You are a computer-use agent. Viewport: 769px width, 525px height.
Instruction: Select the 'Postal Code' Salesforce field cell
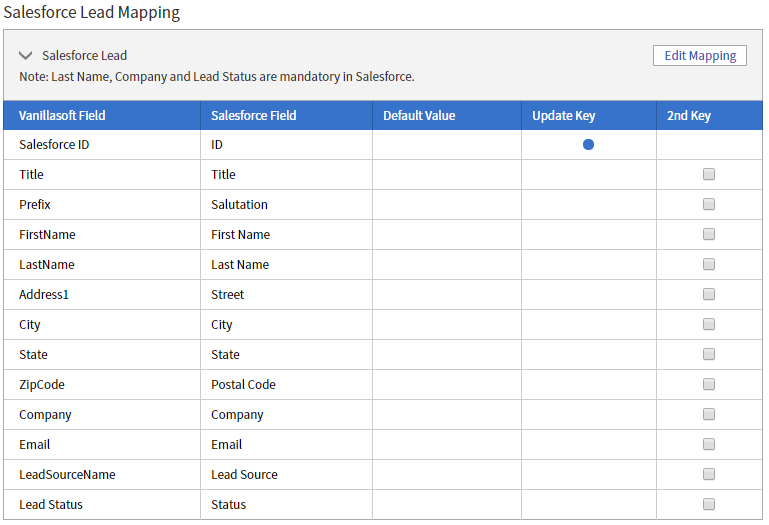[x=286, y=384]
